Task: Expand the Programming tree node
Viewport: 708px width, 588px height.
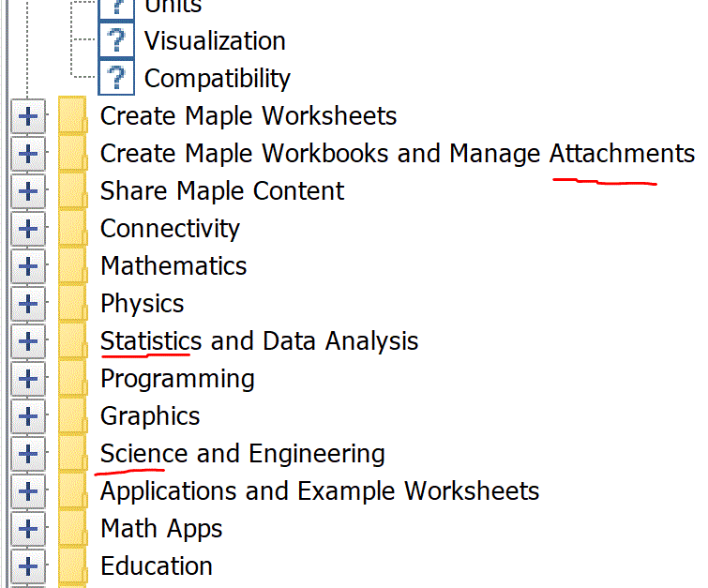Action: coord(28,379)
